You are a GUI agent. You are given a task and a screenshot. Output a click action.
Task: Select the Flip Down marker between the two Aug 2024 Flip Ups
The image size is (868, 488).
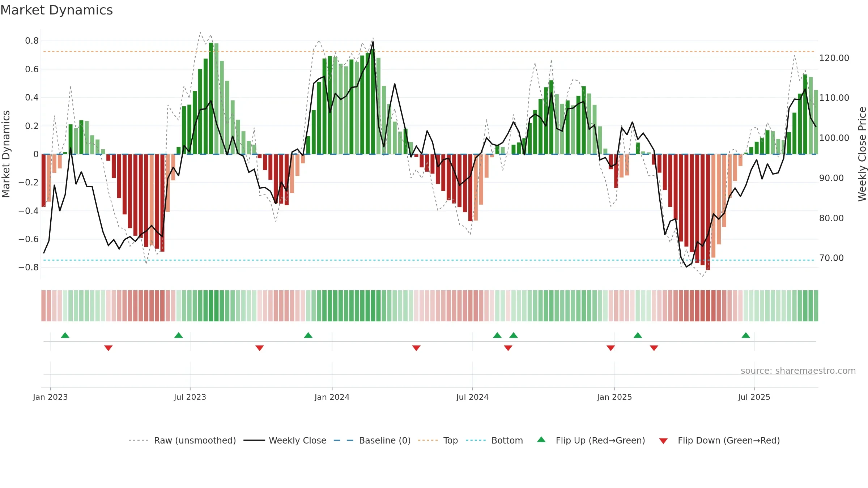point(508,348)
